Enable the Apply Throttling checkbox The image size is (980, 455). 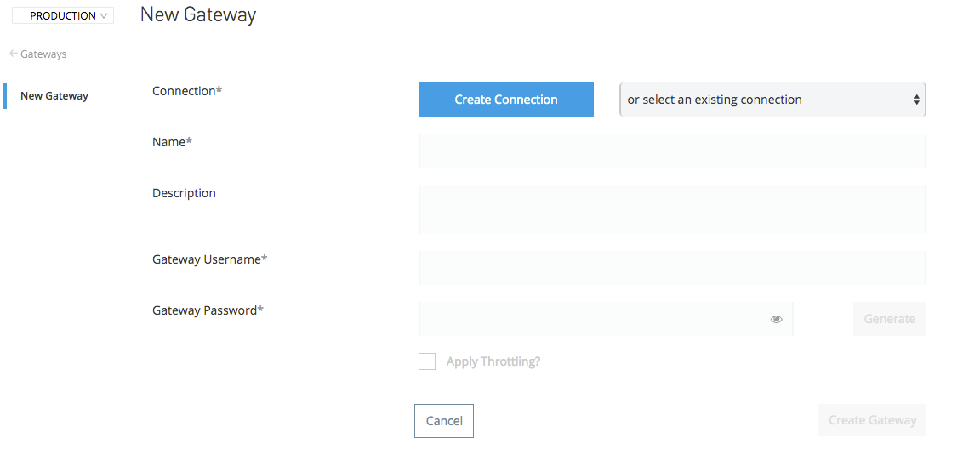tap(427, 361)
